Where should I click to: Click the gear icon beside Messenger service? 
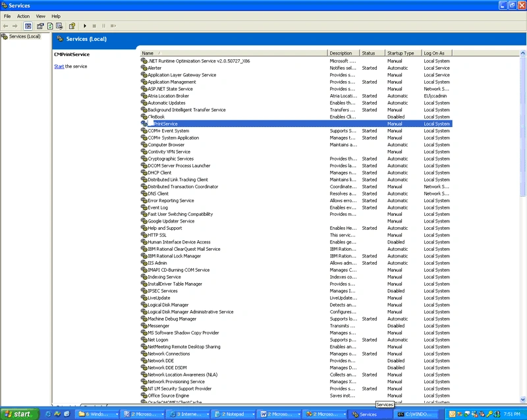coord(144,326)
